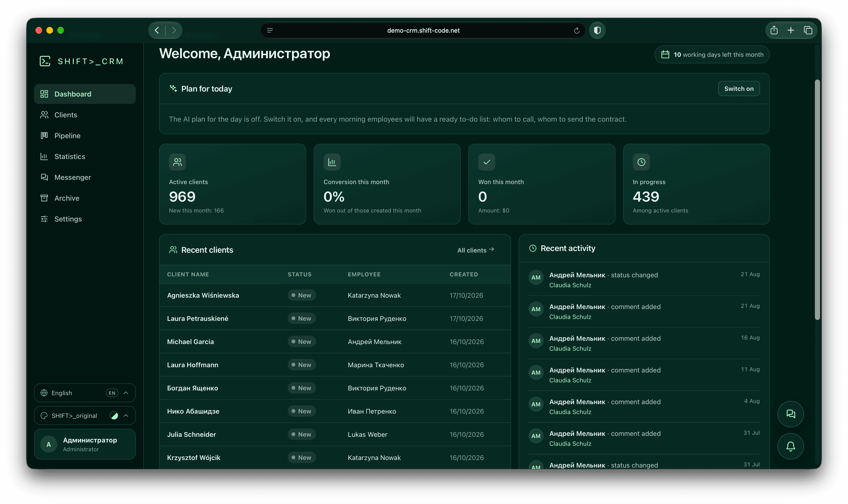Select Statistics in the sidebar
The width and height of the screenshot is (848, 504).
(x=85, y=157)
